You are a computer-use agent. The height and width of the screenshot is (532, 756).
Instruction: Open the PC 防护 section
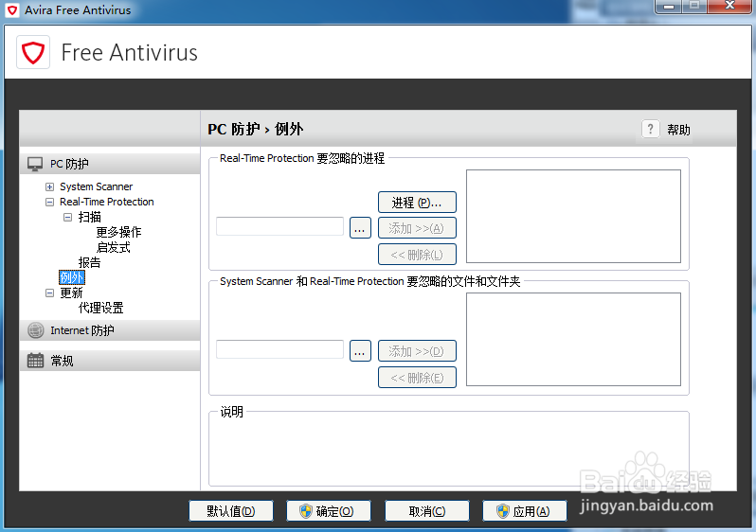(110, 164)
